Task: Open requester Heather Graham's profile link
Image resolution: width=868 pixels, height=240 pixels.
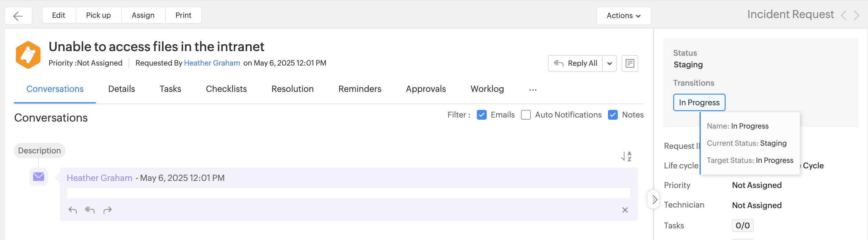Action: [212, 63]
